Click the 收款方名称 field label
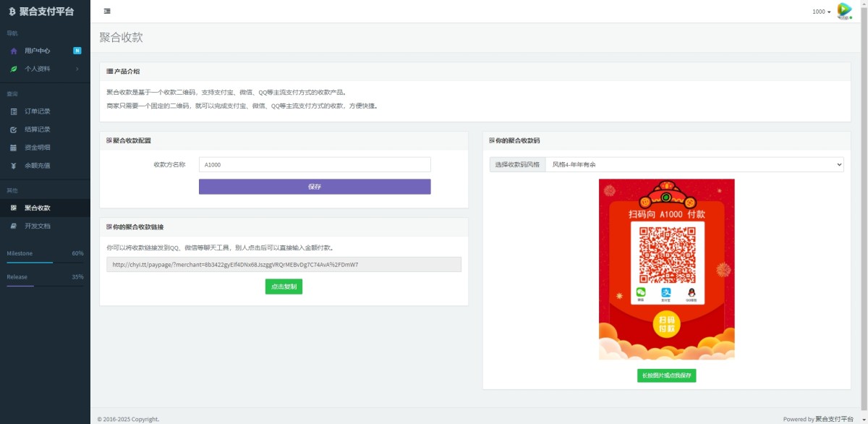This screenshot has width=868, height=424. click(x=169, y=164)
